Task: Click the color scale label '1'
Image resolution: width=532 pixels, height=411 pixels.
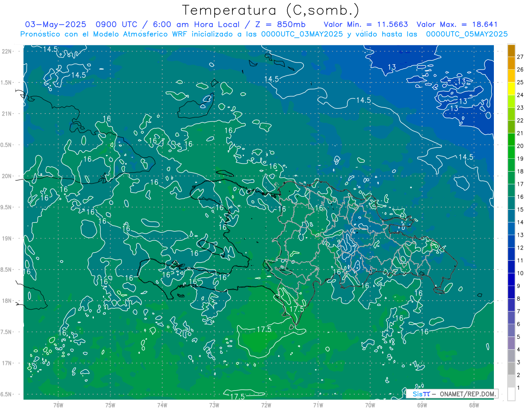Action: point(519,388)
